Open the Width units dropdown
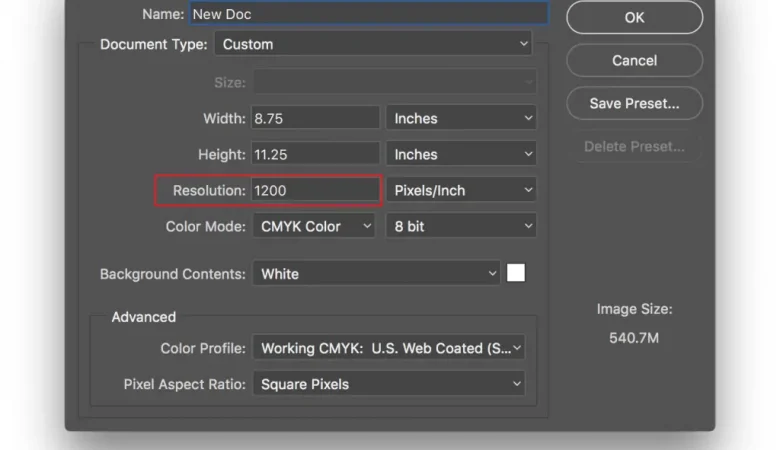The width and height of the screenshot is (780, 450). tap(461, 118)
